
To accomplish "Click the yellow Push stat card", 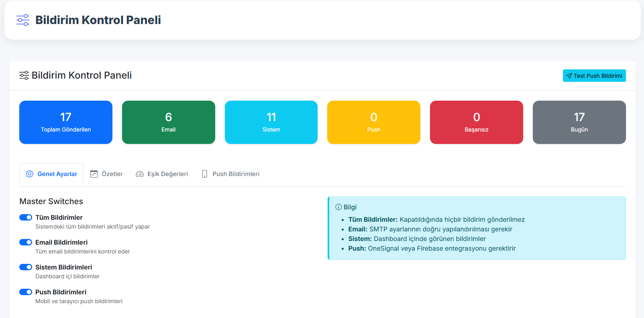I will point(374,122).
